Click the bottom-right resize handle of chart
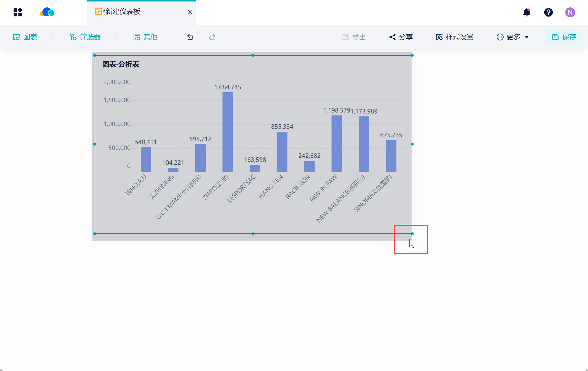588x371 pixels. [412, 234]
